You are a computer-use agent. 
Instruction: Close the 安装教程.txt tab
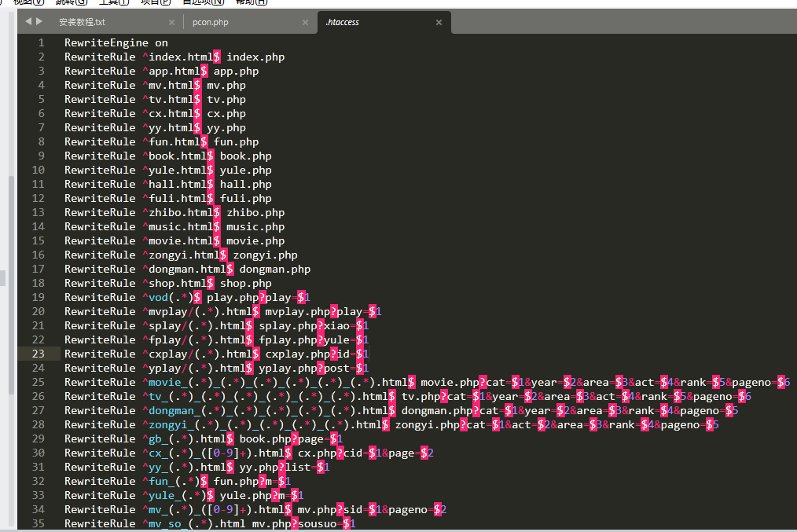171,22
